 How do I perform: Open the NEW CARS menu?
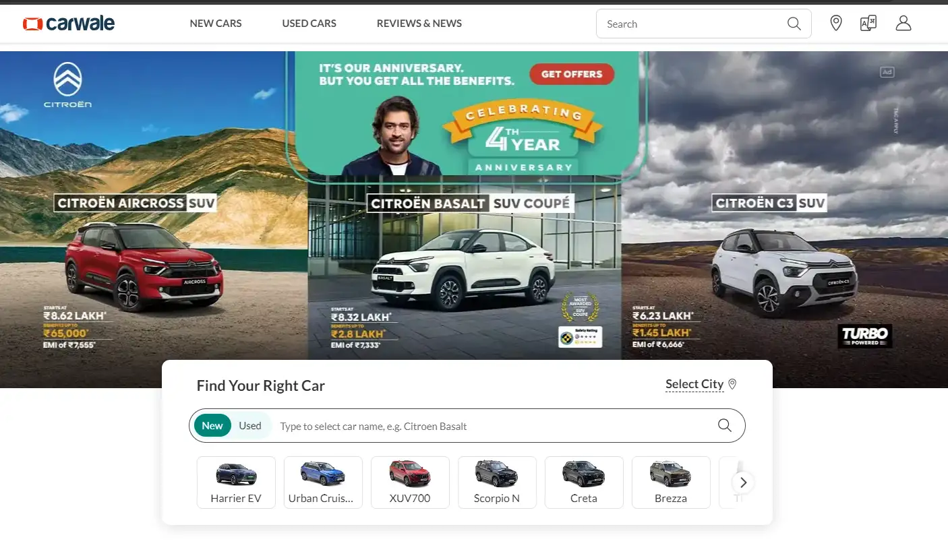coord(216,24)
